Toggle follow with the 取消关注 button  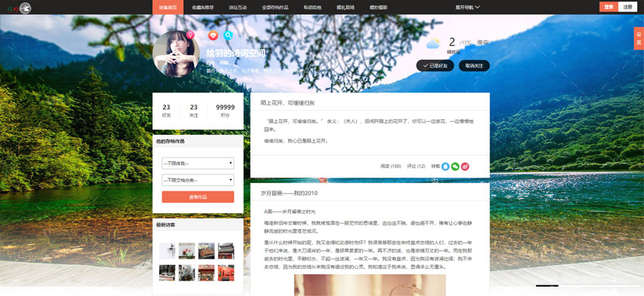[474, 66]
